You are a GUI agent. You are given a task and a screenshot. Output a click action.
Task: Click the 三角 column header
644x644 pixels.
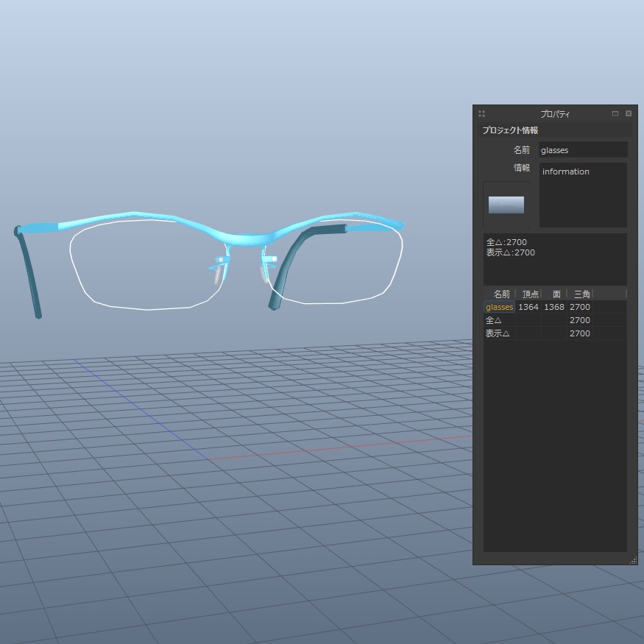coord(581,294)
